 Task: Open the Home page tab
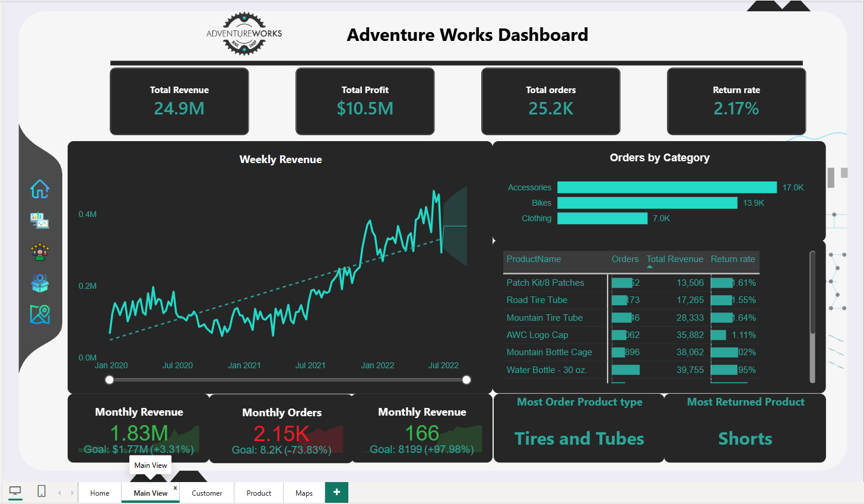point(100,493)
